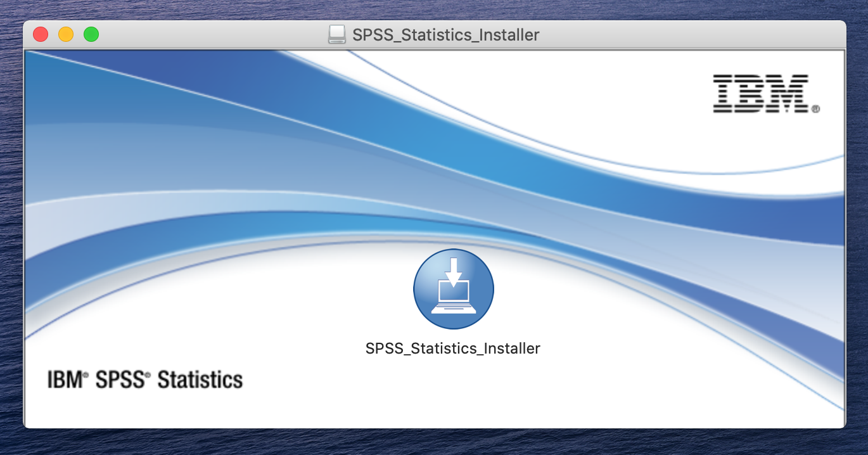868x455 pixels.
Task: Click desktop wallpaper left of the window
Action: pos(10,228)
